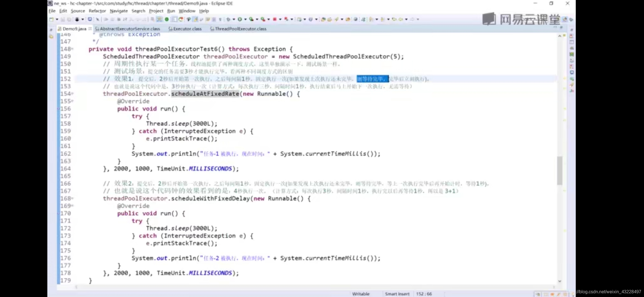The height and width of the screenshot is (297, 644).
Task: Open the Refactor menu
Action: point(97,11)
